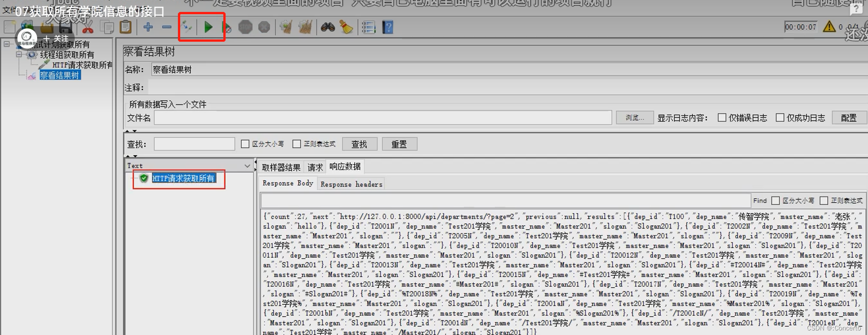The width and height of the screenshot is (868, 335).
Task: Click the 名称 name input field
Action: [509, 70]
